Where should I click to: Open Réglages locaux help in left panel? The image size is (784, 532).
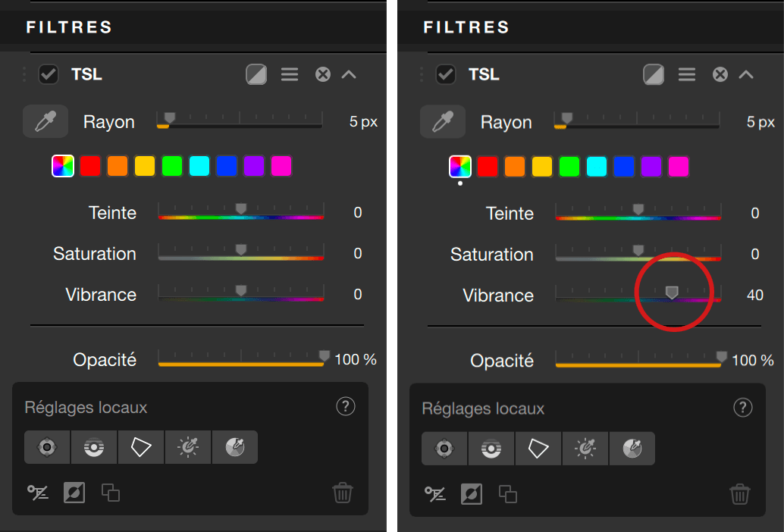click(x=345, y=406)
